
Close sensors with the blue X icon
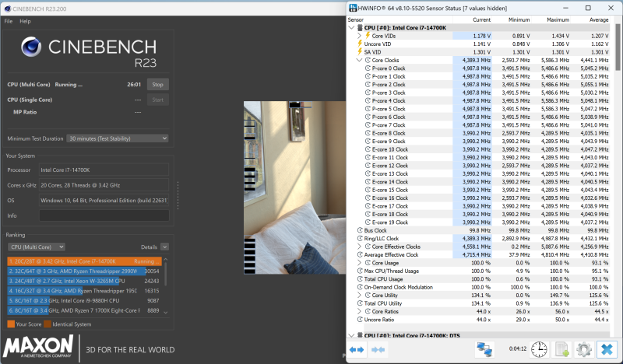[606, 350]
